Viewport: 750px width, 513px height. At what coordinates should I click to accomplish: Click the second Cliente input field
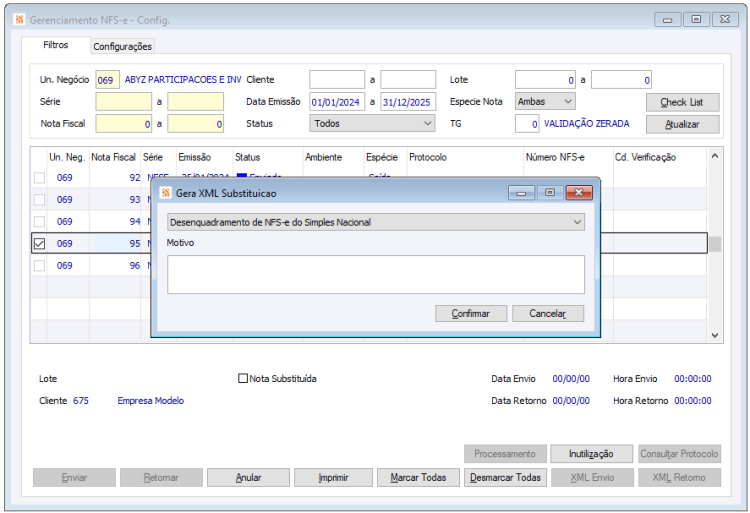tap(408, 79)
